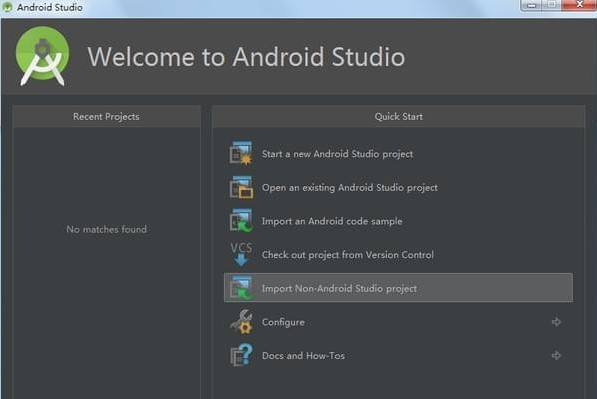Open Docs and How-Tos label

[303, 356]
